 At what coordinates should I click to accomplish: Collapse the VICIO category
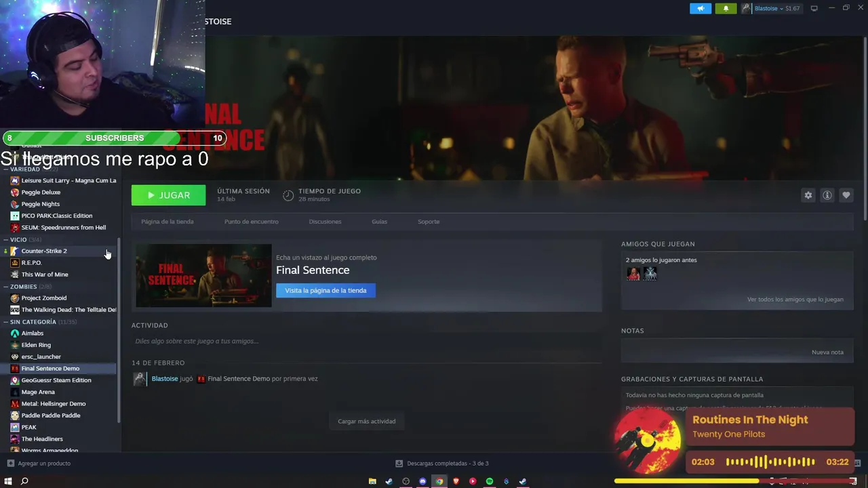click(x=18, y=239)
